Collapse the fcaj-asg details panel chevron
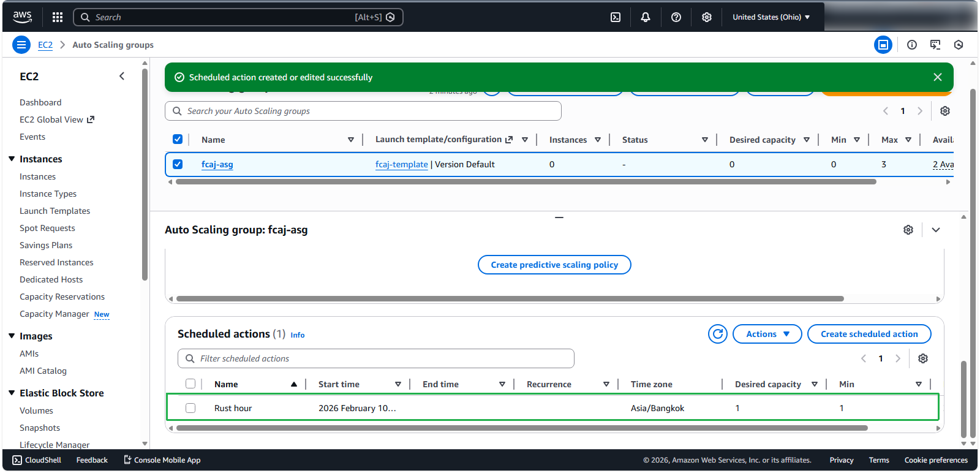This screenshot has width=980, height=473. pos(936,230)
